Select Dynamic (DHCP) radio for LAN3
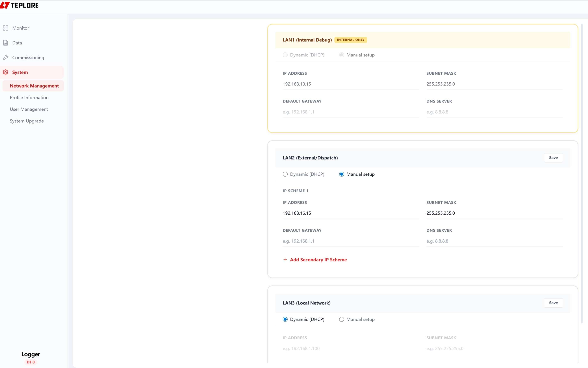The height and width of the screenshot is (368, 588). (x=285, y=319)
